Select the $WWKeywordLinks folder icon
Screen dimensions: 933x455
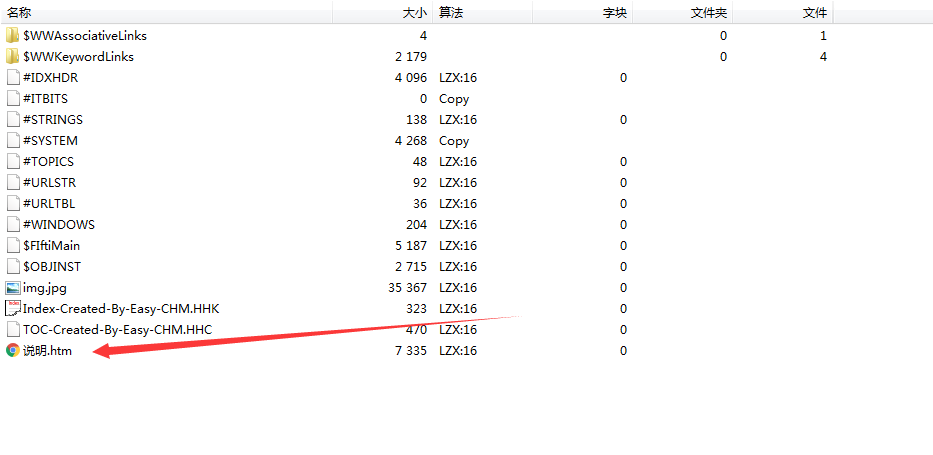[x=12, y=57]
